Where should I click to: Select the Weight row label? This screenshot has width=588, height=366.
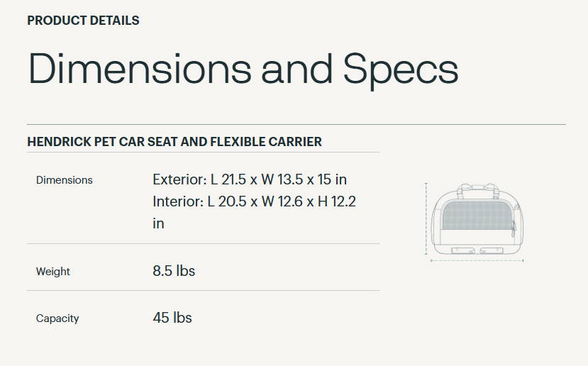click(x=53, y=272)
